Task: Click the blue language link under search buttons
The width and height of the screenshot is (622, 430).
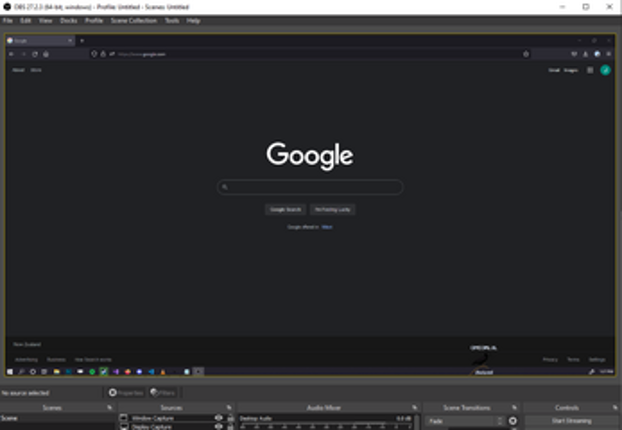Action: [x=327, y=227]
